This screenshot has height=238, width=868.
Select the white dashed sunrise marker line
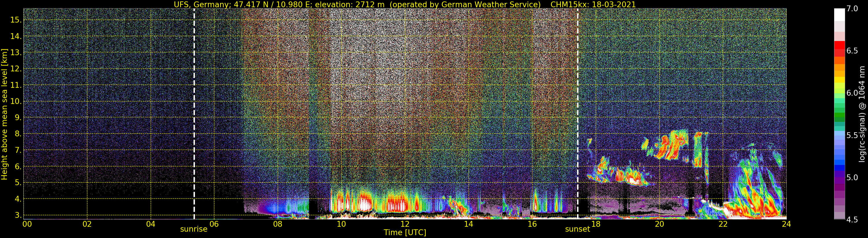[194, 114]
